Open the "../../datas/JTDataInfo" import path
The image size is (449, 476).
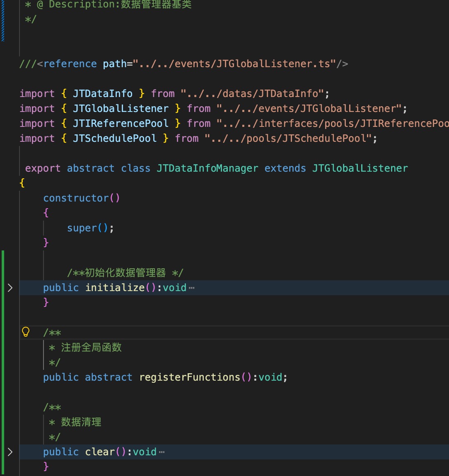(x=253, y=94)
